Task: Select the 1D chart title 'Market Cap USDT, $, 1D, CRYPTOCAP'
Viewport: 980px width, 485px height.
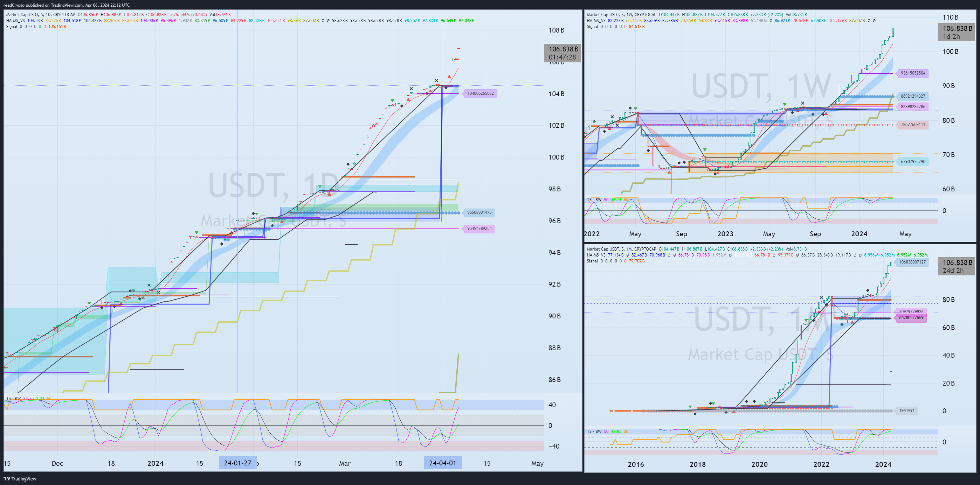Action: point(41,14)
